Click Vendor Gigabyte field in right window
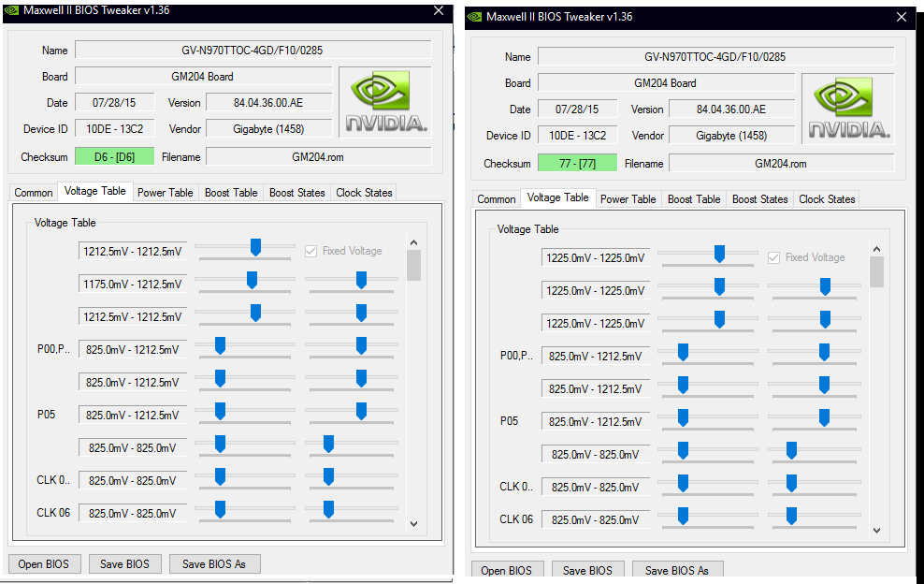This screenshot has width=924, height=584. (x=732, y=135)
